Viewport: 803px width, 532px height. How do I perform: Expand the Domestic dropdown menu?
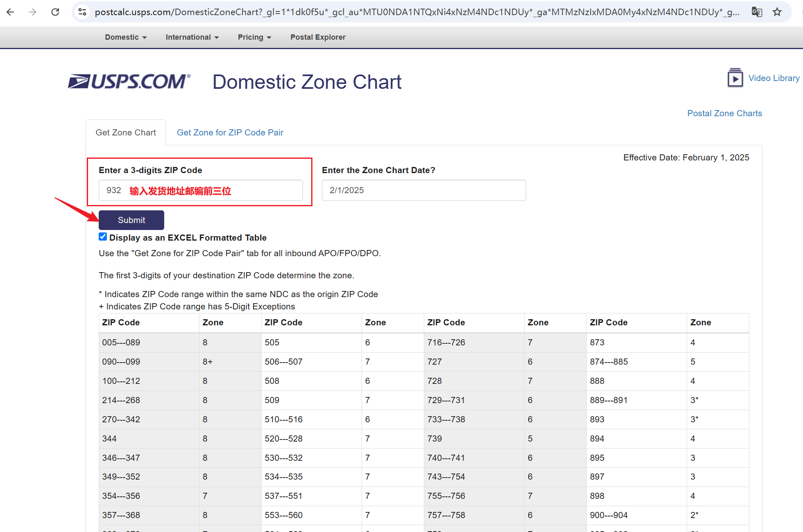pos(126,37)
